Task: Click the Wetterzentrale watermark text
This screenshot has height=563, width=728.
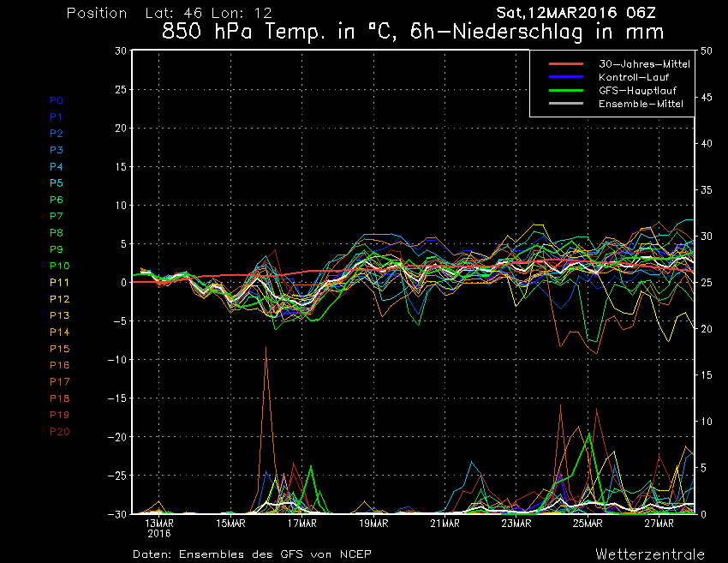Action: pyautogui.click(x=650, y=554)
